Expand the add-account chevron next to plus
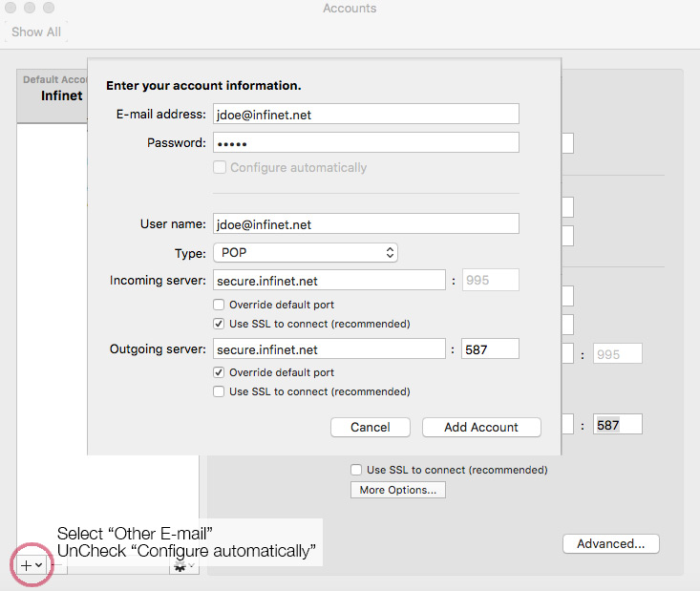 coord(39,565)
